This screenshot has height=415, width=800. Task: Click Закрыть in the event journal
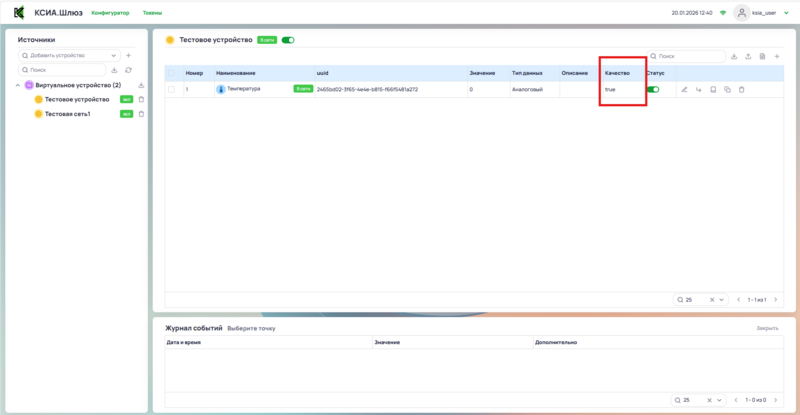pos(766,328)
